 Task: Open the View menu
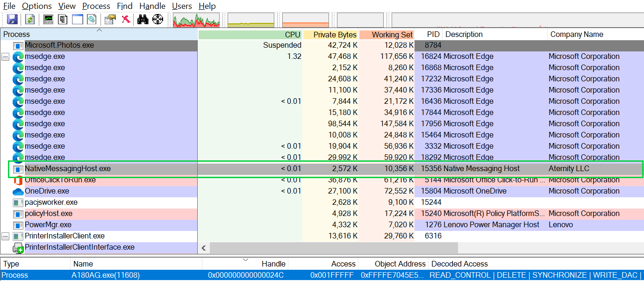click(x=67, y=6)
